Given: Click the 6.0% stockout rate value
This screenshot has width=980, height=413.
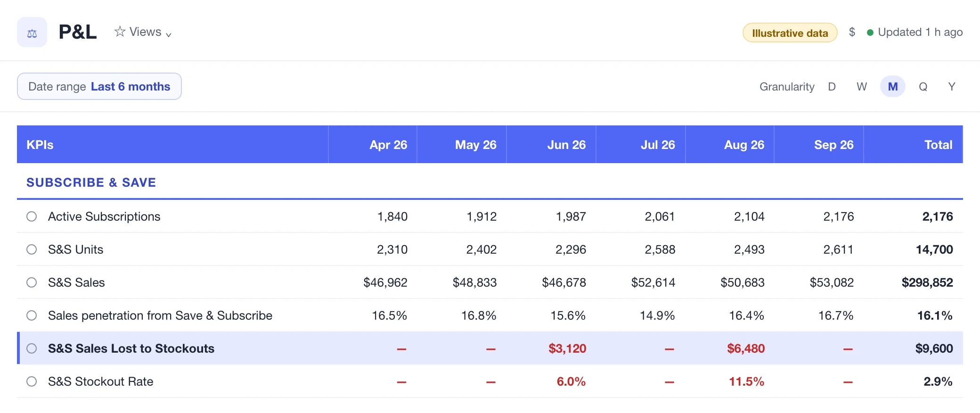Looking at the screenshot, I should point(571,381).
